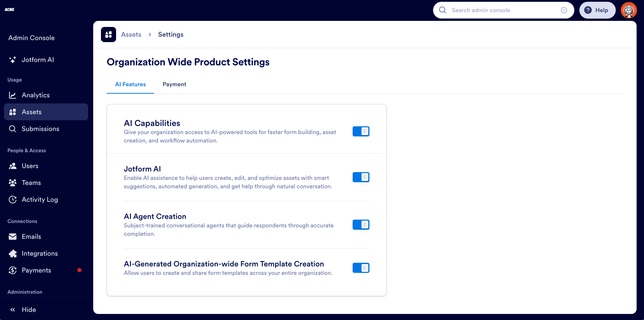Click the Teams group icon
644x320 pixels.
pyautogui.click(x=12, y=183)
